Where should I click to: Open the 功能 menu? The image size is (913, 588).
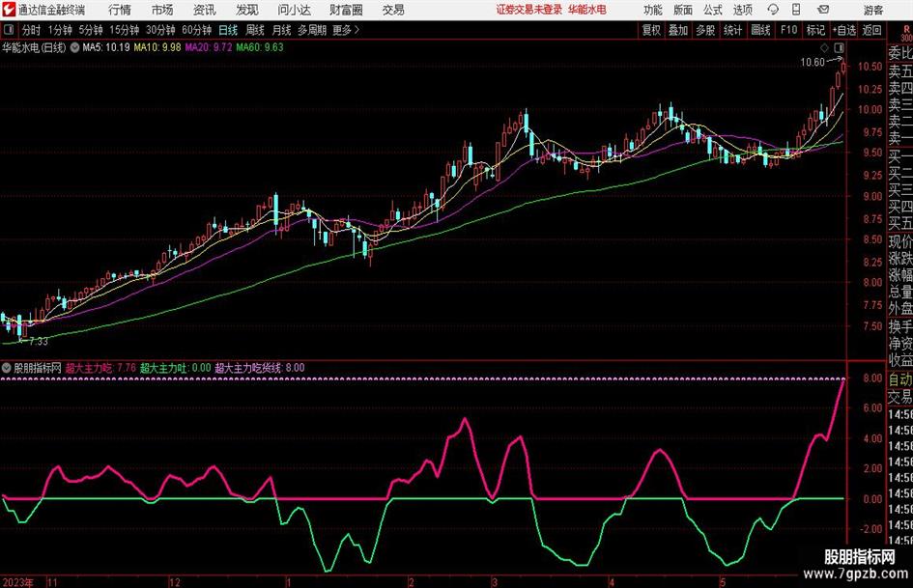653,10
